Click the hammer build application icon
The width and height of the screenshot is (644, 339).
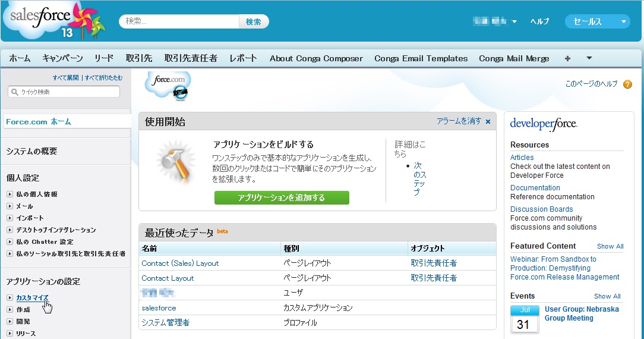176,162
